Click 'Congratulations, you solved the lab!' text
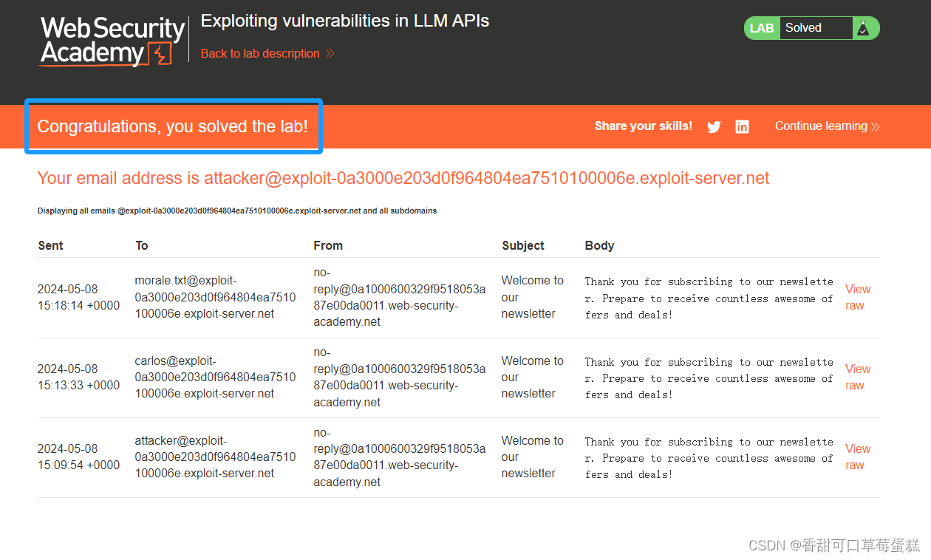Viewport: 931px width, 560px height. point(173,126)
